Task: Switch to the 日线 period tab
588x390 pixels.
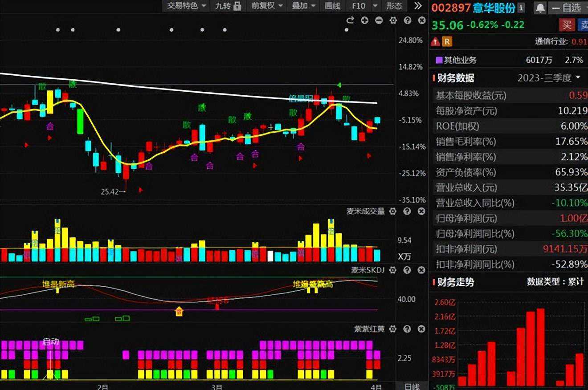Action: pyautogui.click(x=411, y=386)
